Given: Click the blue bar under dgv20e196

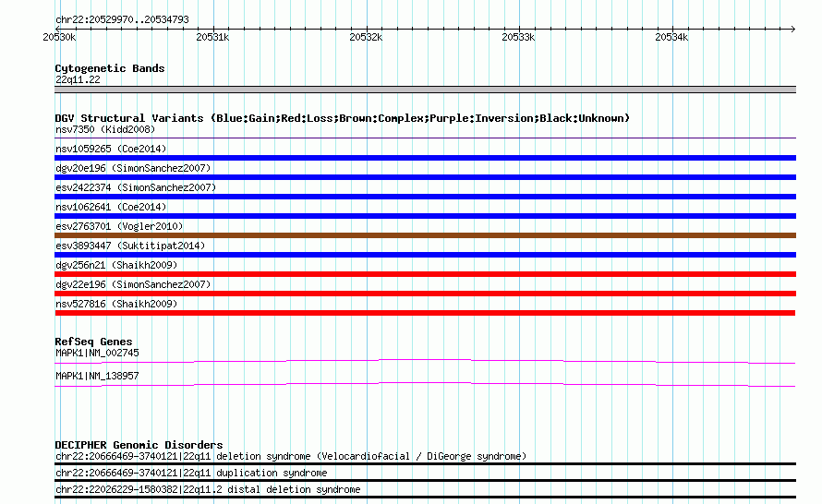Looking at the screenshot, I should pyautogui.click(x=425, y=177).
